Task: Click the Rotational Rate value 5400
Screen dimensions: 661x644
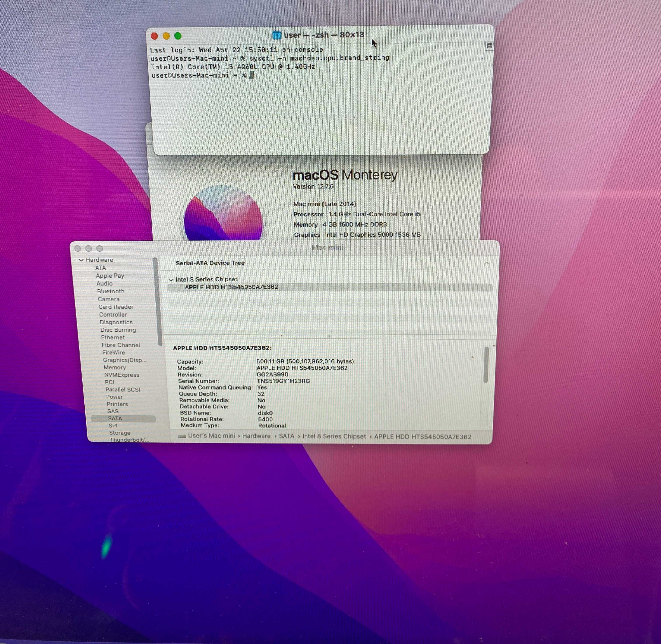Action: pyautogui.click(x=265, y=419)
